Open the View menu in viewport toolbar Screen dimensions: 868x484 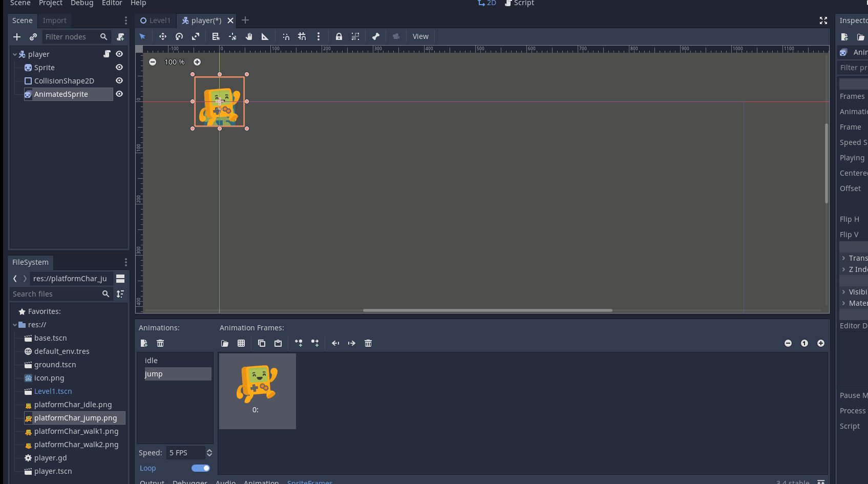click(420, 36)
